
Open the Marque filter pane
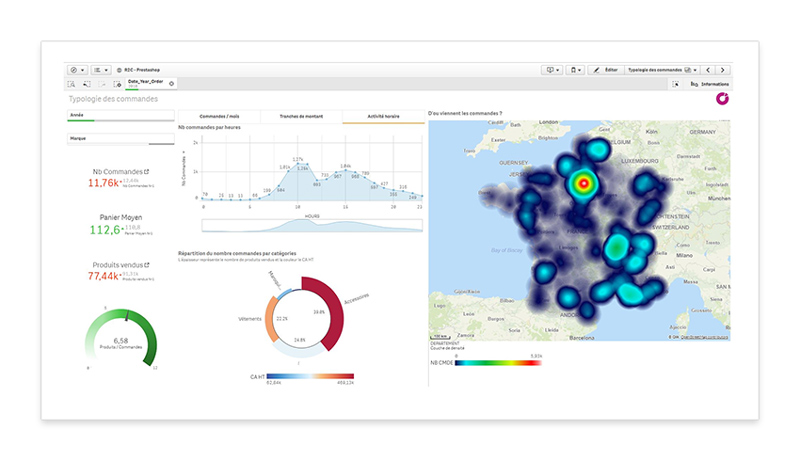(121, 139)
